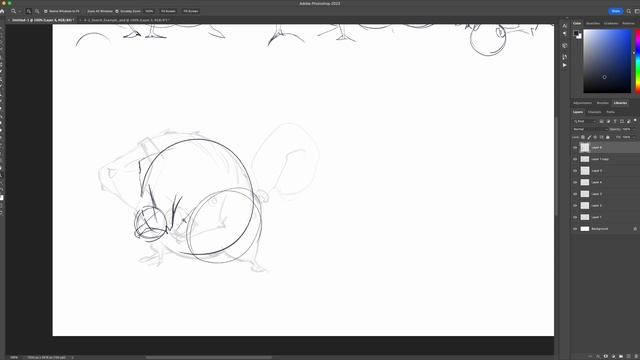Filter layers by shape layers icon
The height and width of the screenshot is (360, 640).
(622, 121)
